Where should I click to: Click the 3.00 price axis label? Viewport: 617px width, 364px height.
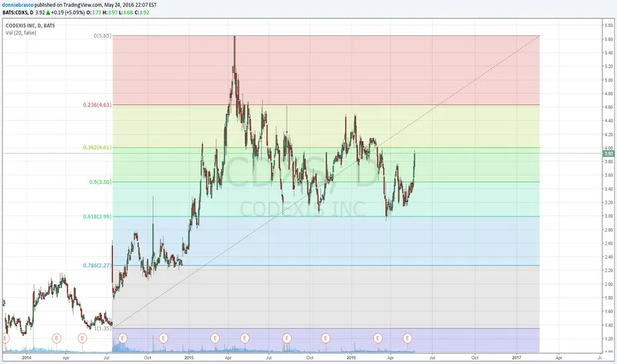(x=609, y=216)
